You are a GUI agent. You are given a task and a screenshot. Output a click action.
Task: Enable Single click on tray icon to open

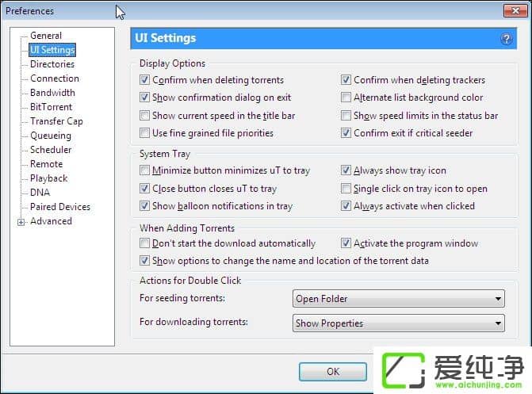click(x=346, y=188)
